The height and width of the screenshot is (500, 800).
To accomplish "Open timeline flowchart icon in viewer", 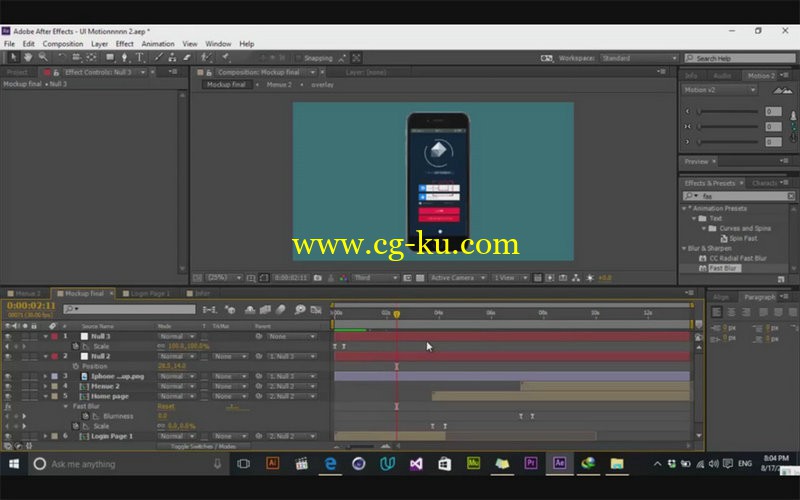I will 576,278.
